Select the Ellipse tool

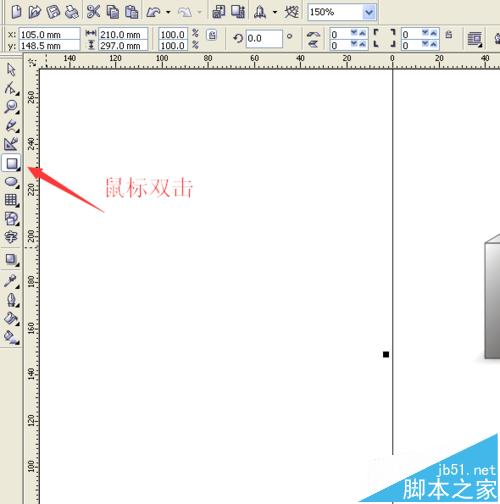[11, 182]
